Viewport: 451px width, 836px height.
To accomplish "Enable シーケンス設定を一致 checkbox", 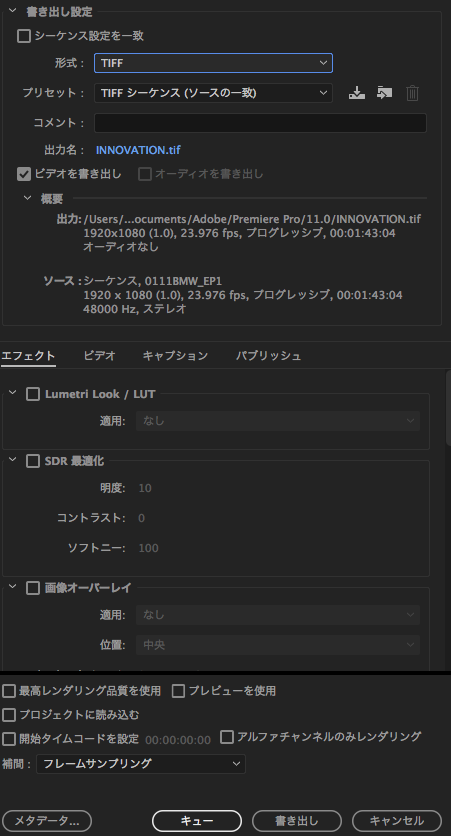I will coord(24,36).
